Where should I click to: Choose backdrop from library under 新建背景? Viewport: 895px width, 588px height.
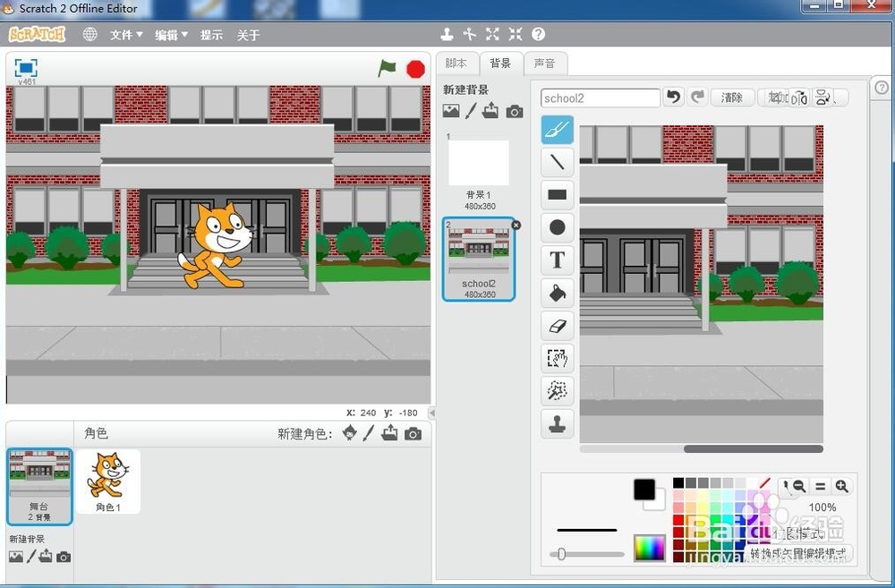[x=451, y=111]
